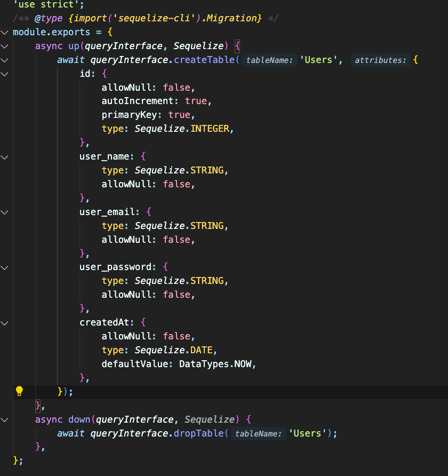The height and width of the screenshot is (476, 448).
Task: Click the closing '});' on the highlighted line
Action: point(66,392)
